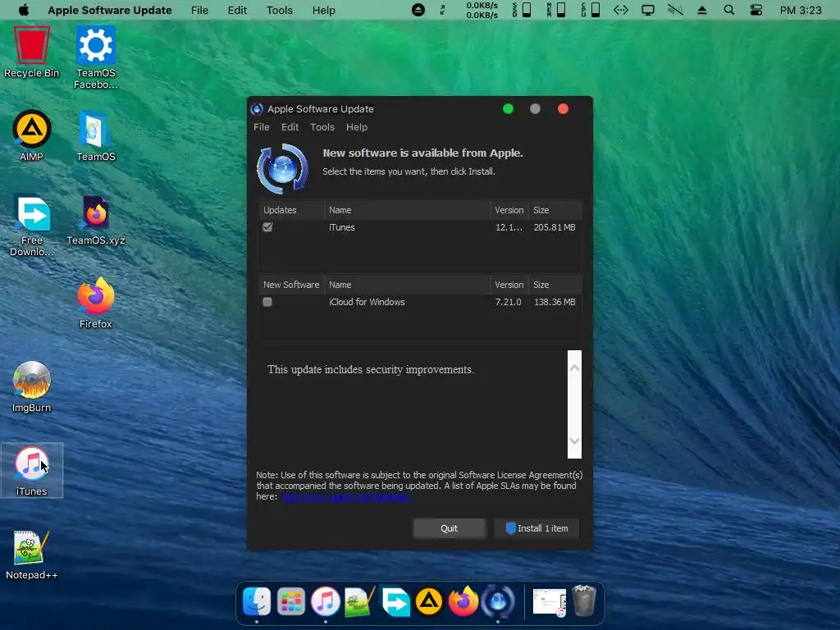The image size is (840, 630).
Task: Open File in the top menu bar
Action: coord(199,10)
